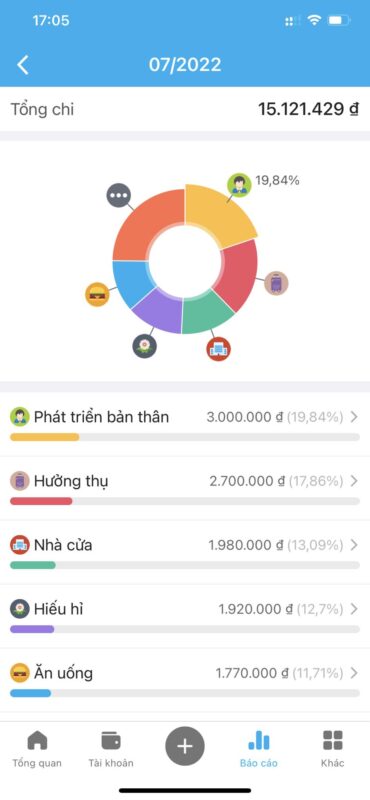Viewport: 370px width, 800px height.
Task: Expand the Nhà cửa row chevron
Action: (x=354, y=545)
